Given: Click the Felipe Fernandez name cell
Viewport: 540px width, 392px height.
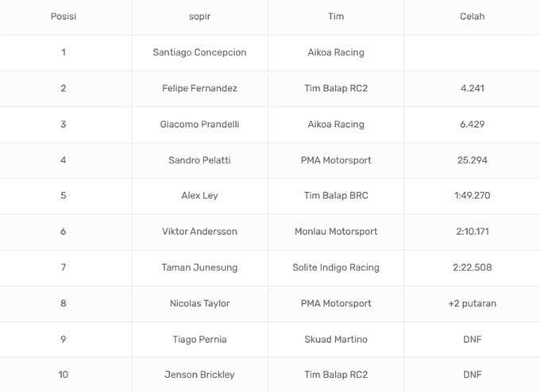Looking at the screenshot, I should click(x=199, y=88).
